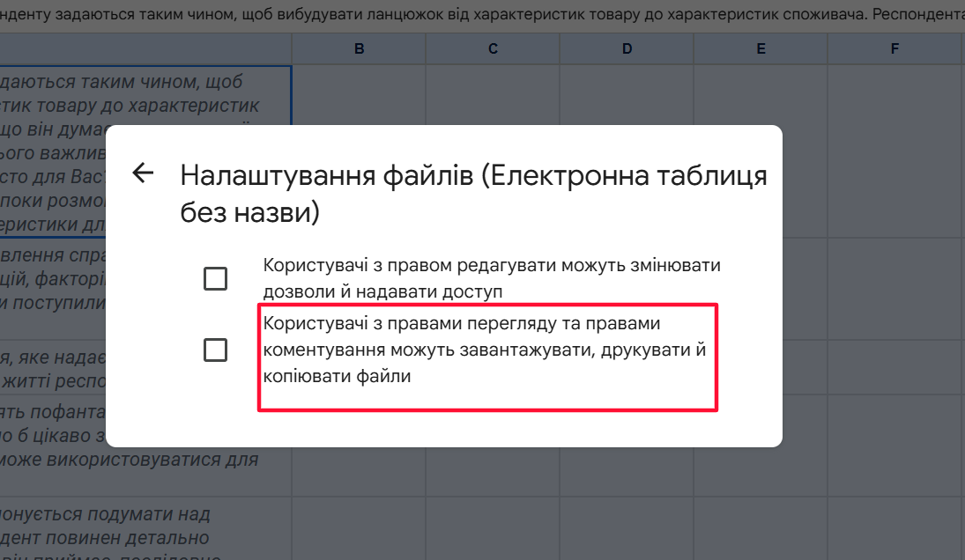The image size is (965, 560).
Task: Click label text 'Користувачі з правами перегляду'
Action: pyautogui.click(x=409, y=323)
